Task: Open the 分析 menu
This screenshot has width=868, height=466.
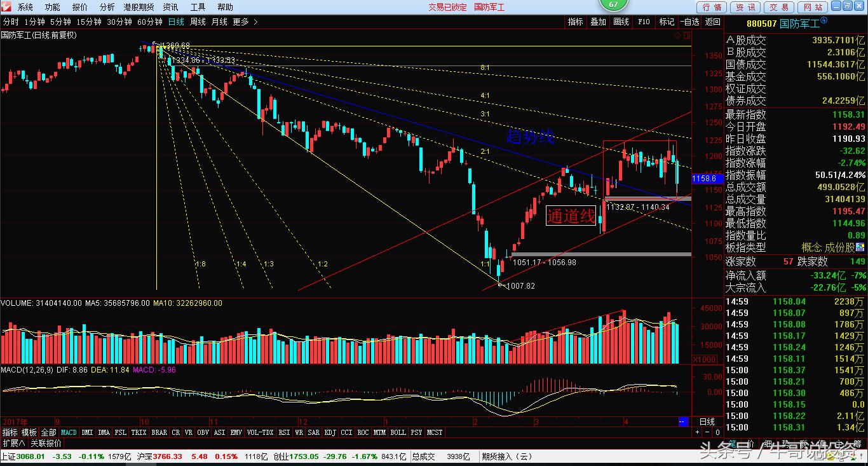Action: 107,7
